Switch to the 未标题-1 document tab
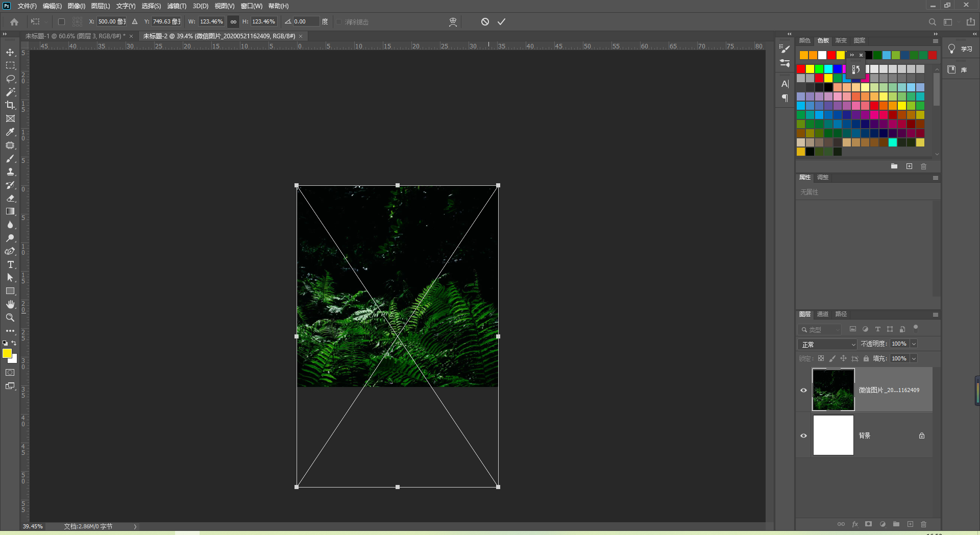The width and height of the screenshot is (980, 535). point(75,36)
